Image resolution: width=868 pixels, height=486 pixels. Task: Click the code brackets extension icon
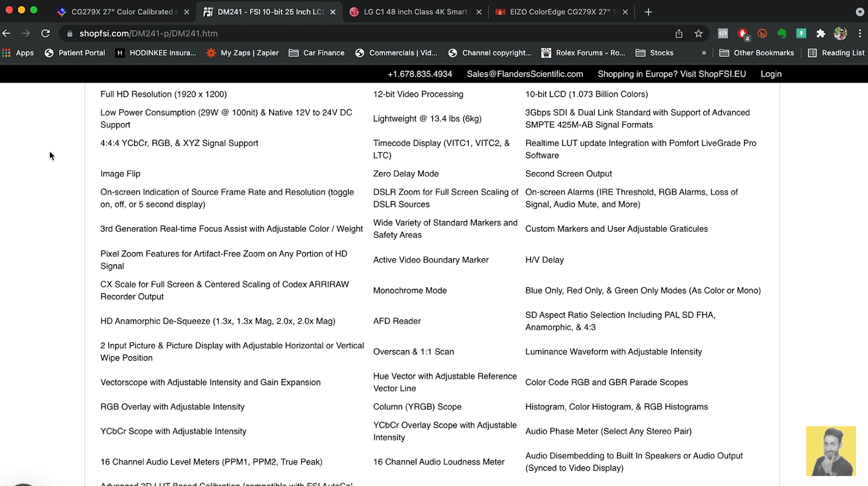click(723, 34)
